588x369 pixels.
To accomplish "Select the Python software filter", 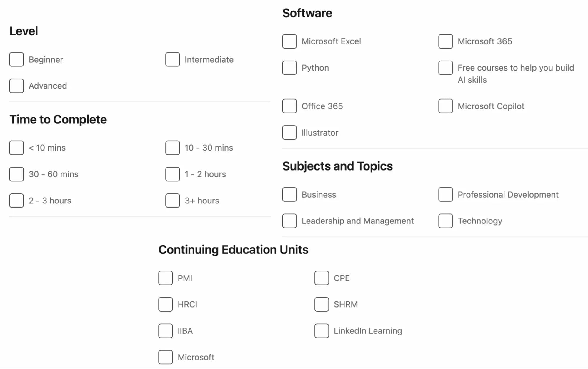I will 289,68.
